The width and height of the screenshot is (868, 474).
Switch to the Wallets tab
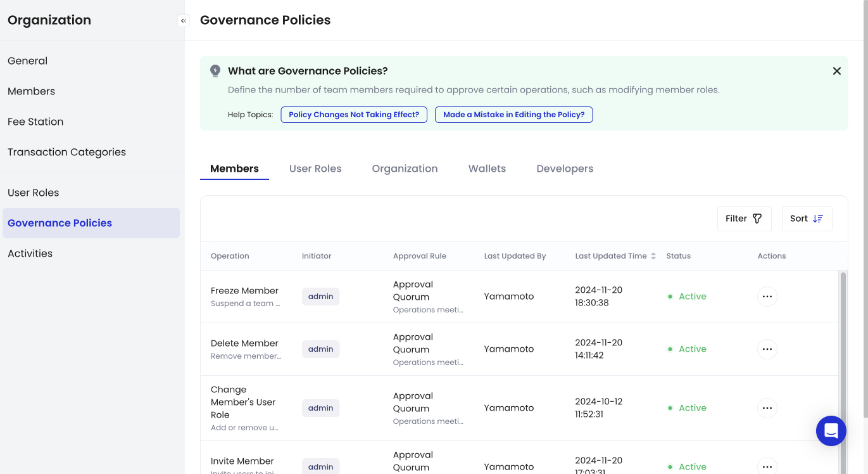pyautogui.click(x=487, y=169)
